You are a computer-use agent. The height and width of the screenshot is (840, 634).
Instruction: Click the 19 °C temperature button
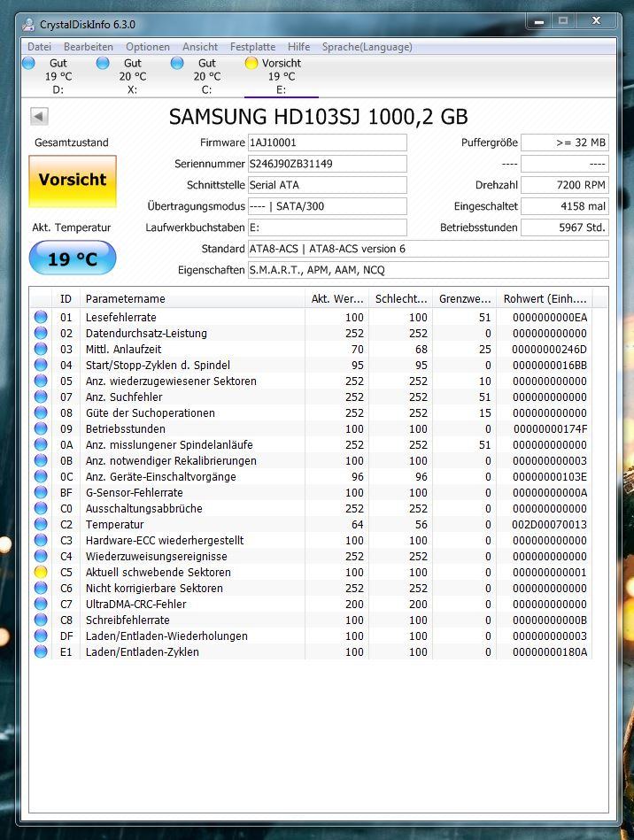(73, 258)
